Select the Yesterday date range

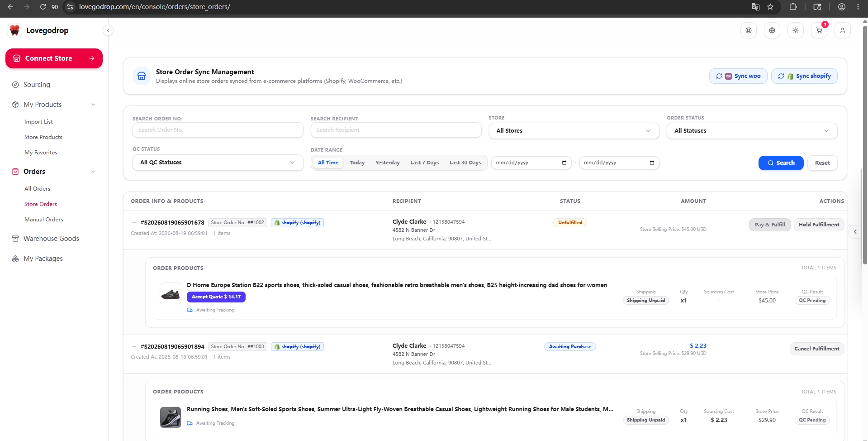(x=388, y=163)
